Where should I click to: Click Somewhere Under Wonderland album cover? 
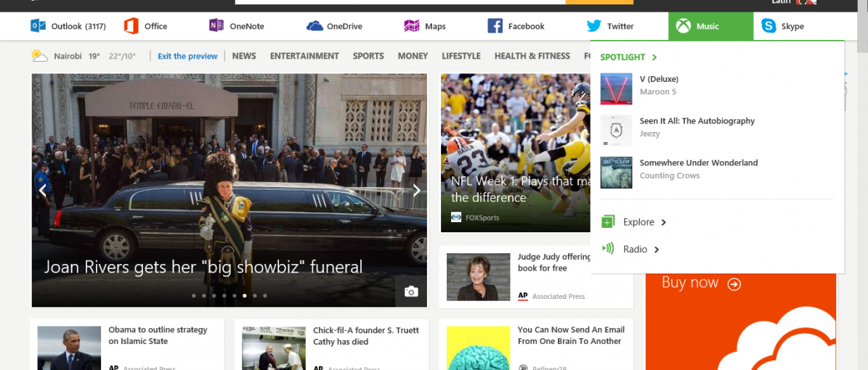pos(616,173)
